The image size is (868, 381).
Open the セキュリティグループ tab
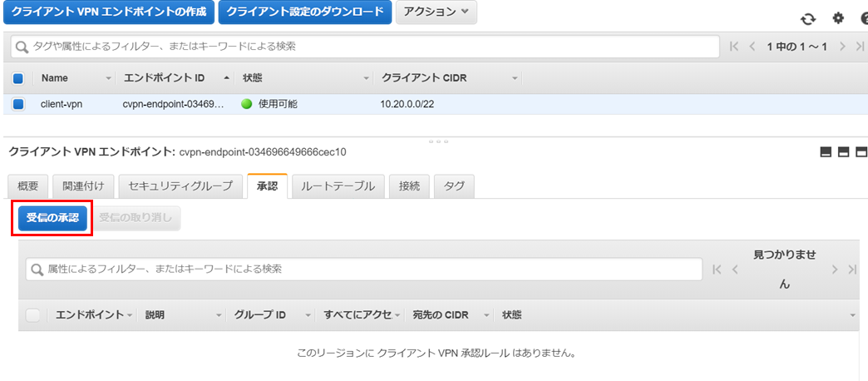(180, 186)
